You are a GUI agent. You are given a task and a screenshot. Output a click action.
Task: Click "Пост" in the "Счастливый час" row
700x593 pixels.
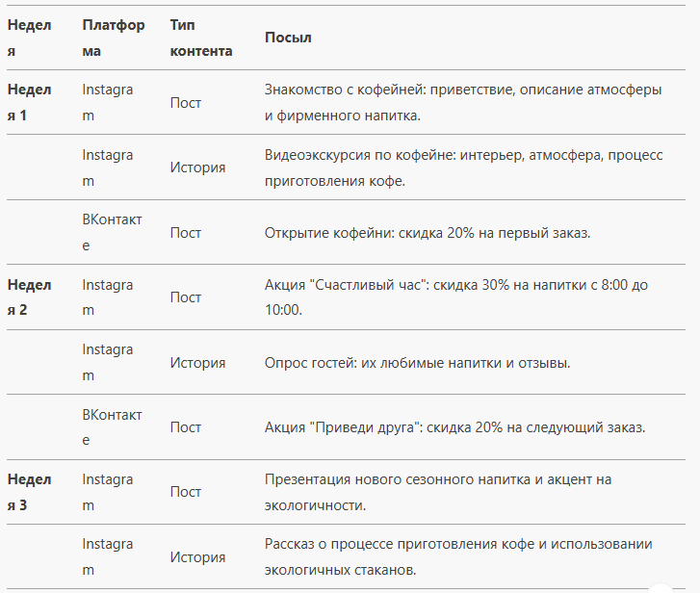pyautogui.click(x=186, y=297)
